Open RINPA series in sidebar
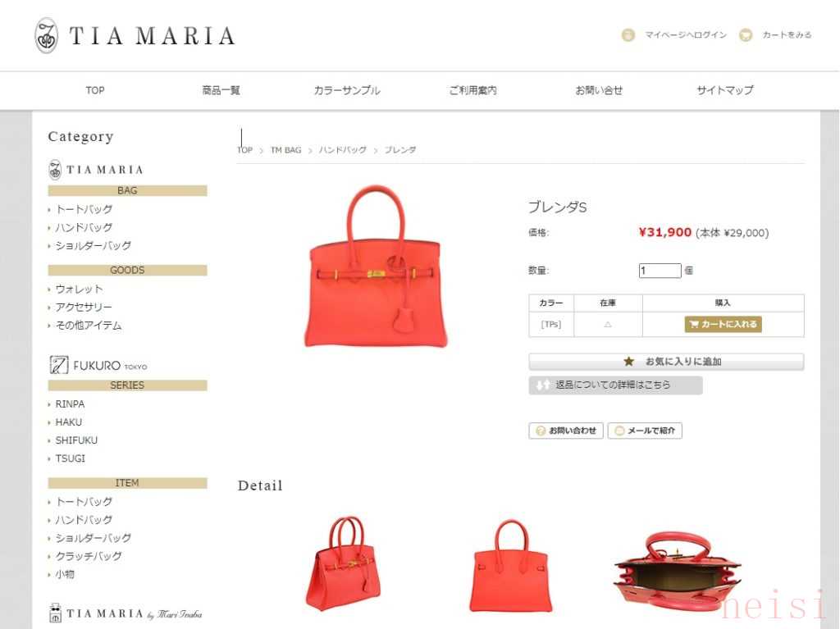The image size is (840, 629). [70, 404]
